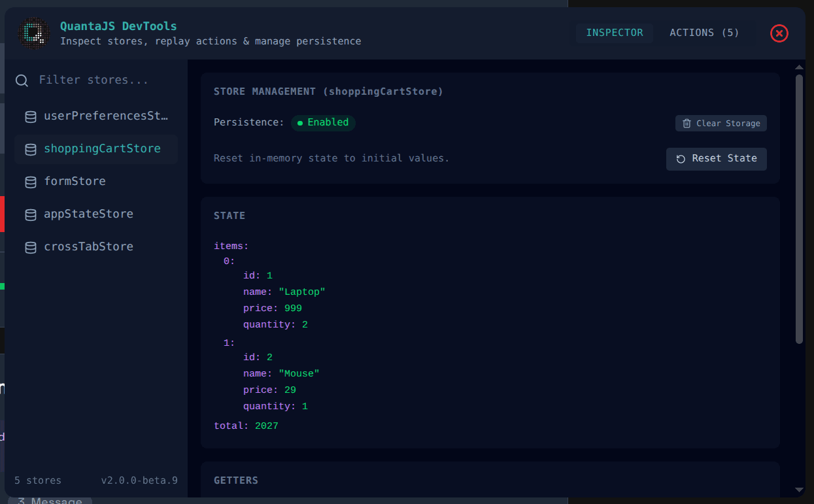Click the database icon beside formStore
814x504 pixels.
[x=30, y=182]
